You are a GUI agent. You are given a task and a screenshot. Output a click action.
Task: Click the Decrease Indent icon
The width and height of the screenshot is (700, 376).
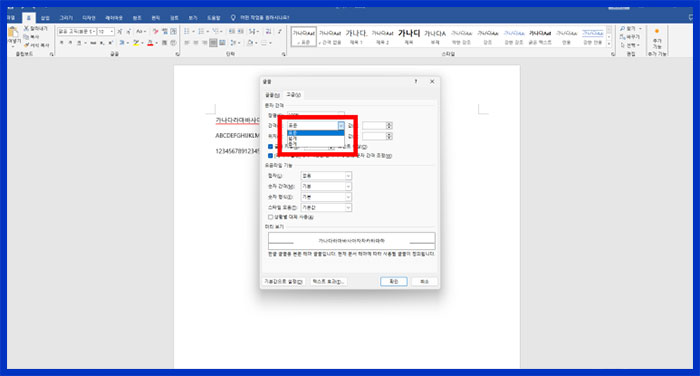(232, 31)
